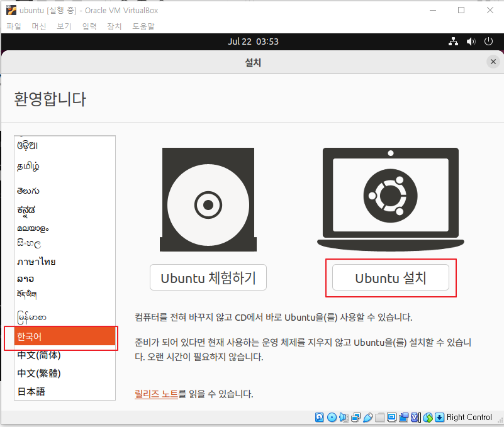Select తెలుగు in the language list
This screenshot has height=427, width=504.
(65, 191)
